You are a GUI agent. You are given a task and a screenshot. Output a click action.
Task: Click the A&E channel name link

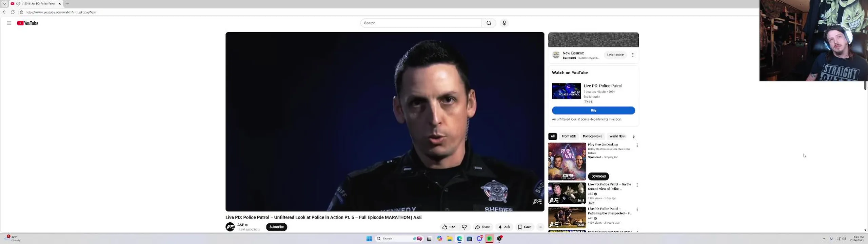coord(240,225)
